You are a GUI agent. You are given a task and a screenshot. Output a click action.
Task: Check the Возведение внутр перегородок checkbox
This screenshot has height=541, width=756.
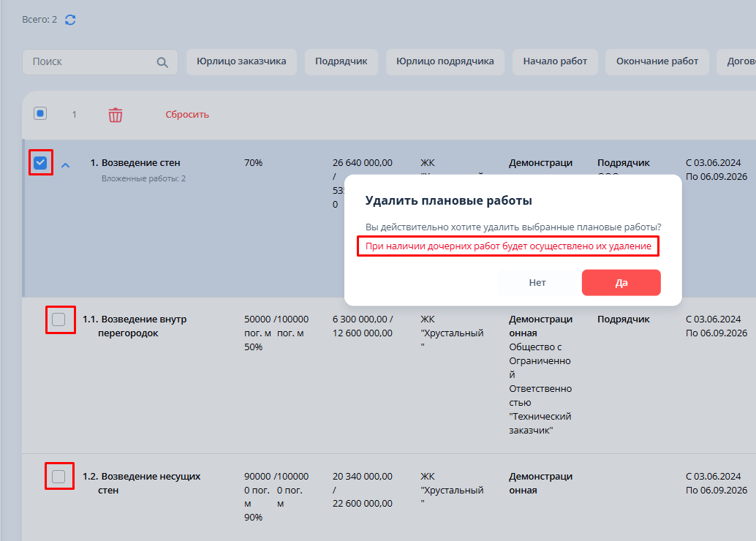tap(59, 319)
